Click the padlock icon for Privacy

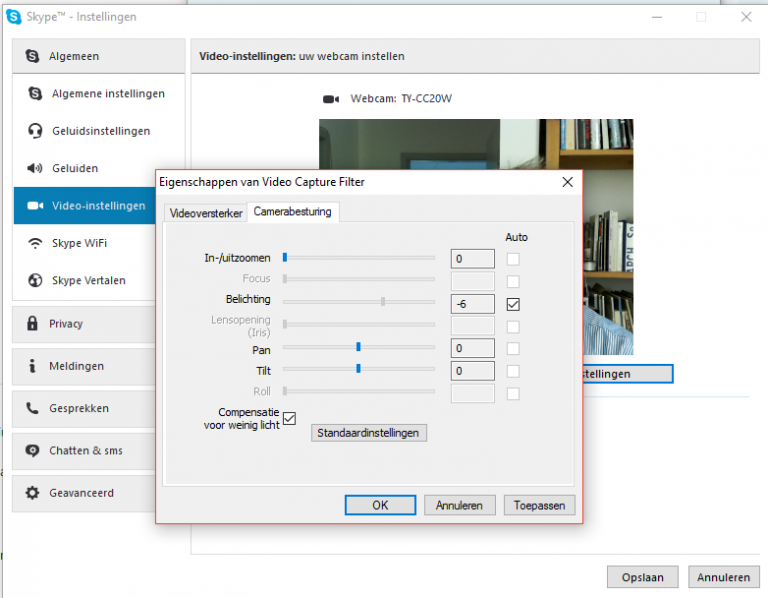point(33,324)
